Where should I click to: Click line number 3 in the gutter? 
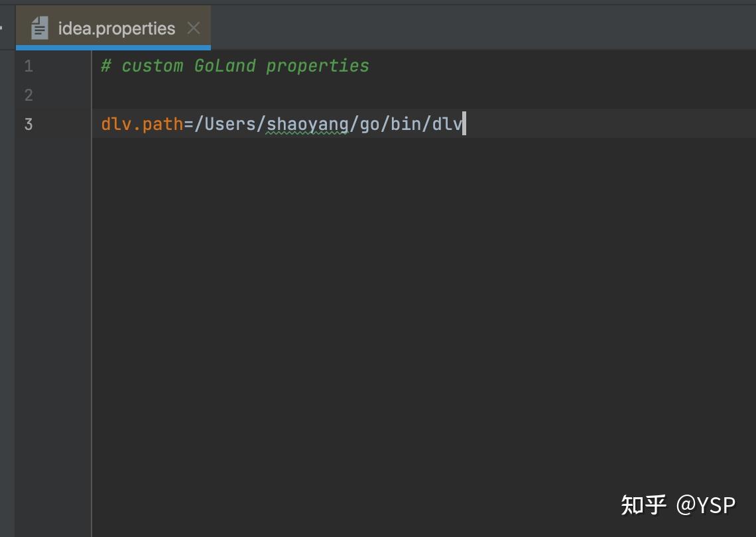click(29, 124)
